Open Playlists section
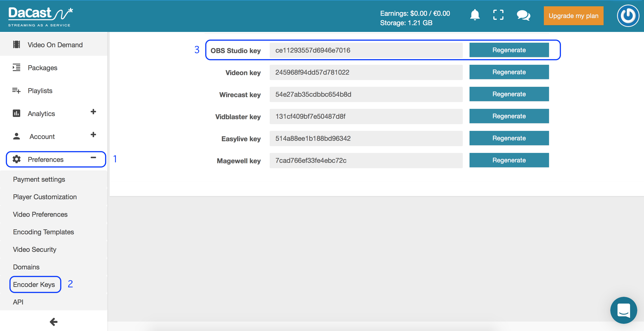This screenshot has height=331, width=644. 53,91
